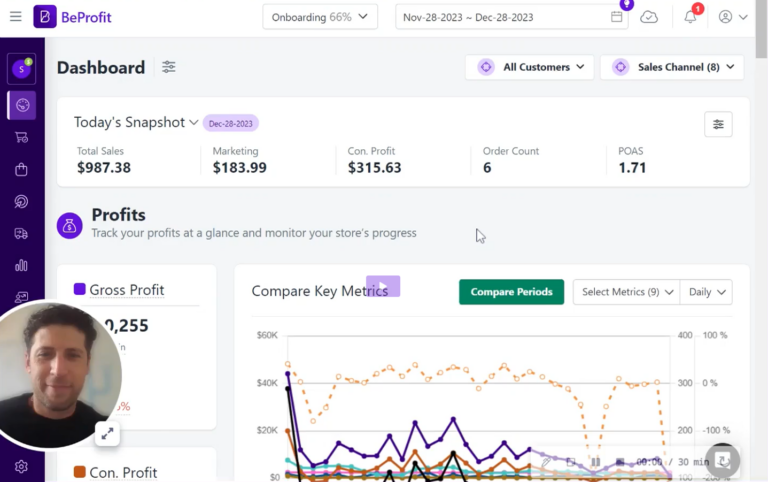Click the Dashboard heading
The image size is (768, 482).
tap(101, 68)
